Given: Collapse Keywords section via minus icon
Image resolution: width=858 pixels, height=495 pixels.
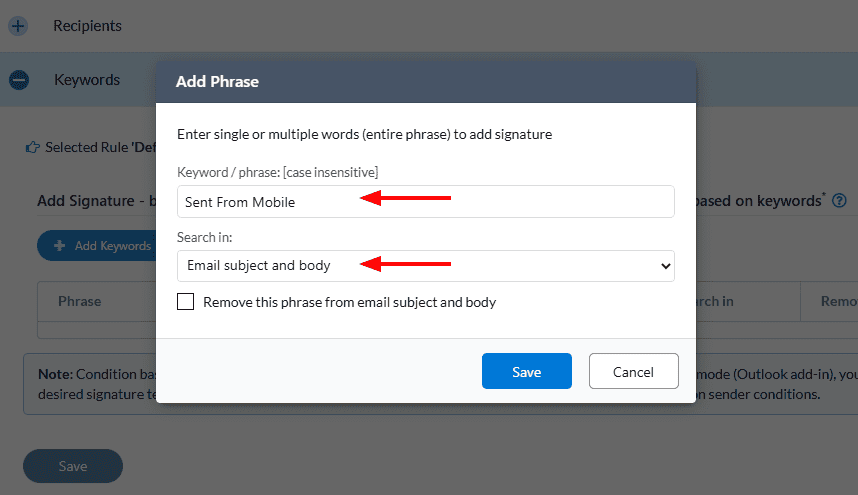Looking at the screenshot, I should [x=18, y=80].
